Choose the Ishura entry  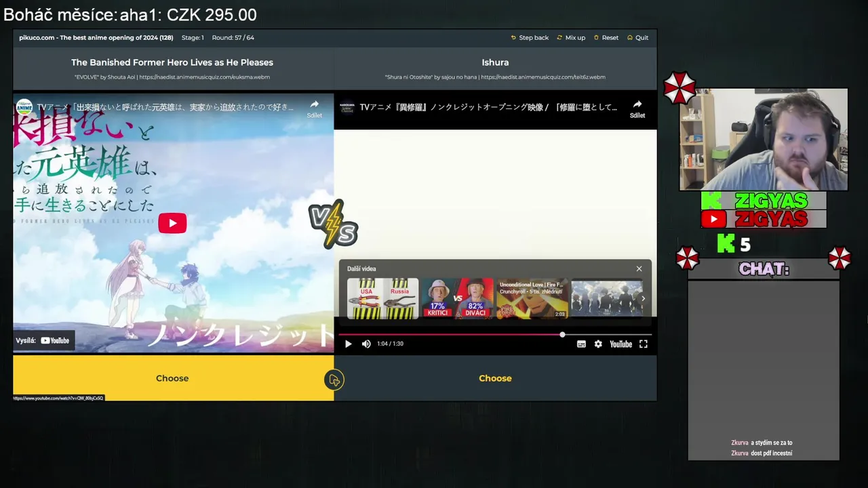pyautogui.click(x=495, y=378)
